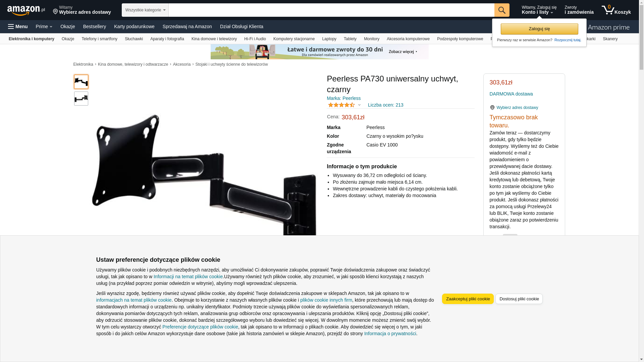This screenshot has height=362, width=644.
Task: Click the Amazon prime logo
Action: point(608,27)
